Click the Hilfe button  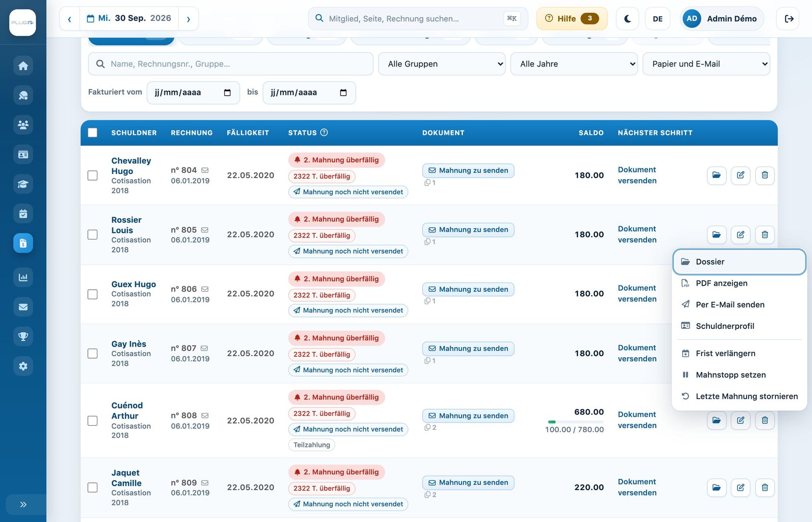tap(572, 19)
